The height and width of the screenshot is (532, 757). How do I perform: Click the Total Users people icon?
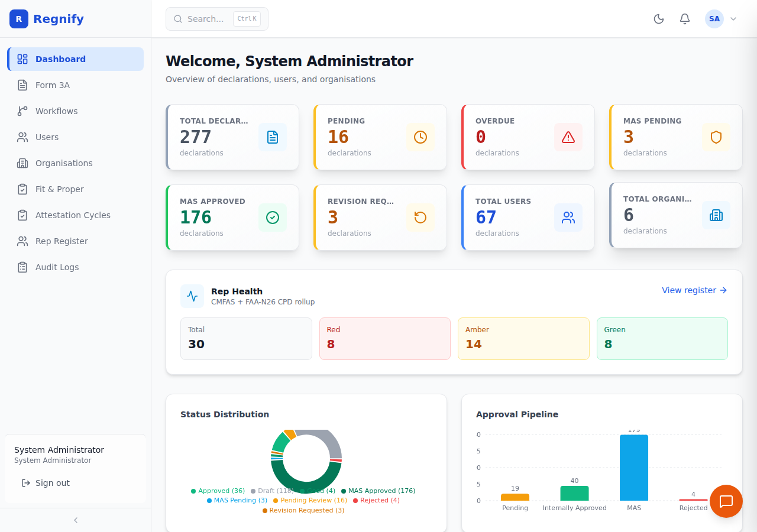point(568,218)
